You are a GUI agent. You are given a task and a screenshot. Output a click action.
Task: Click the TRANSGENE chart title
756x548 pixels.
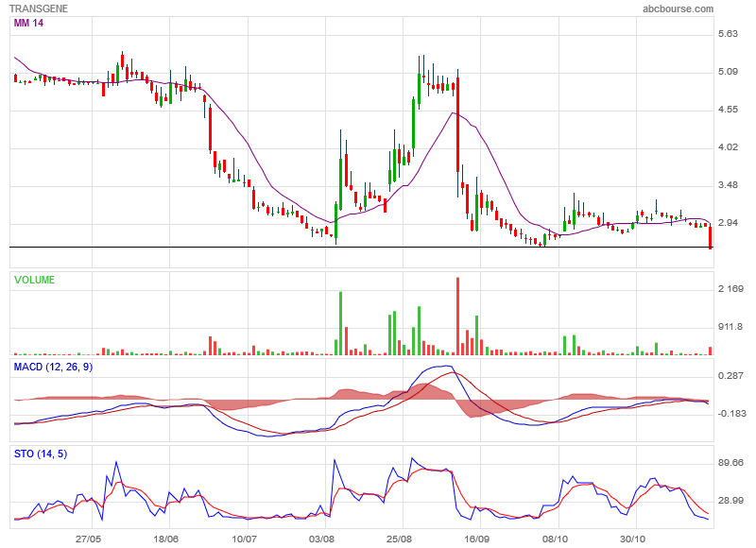point(39,9)
